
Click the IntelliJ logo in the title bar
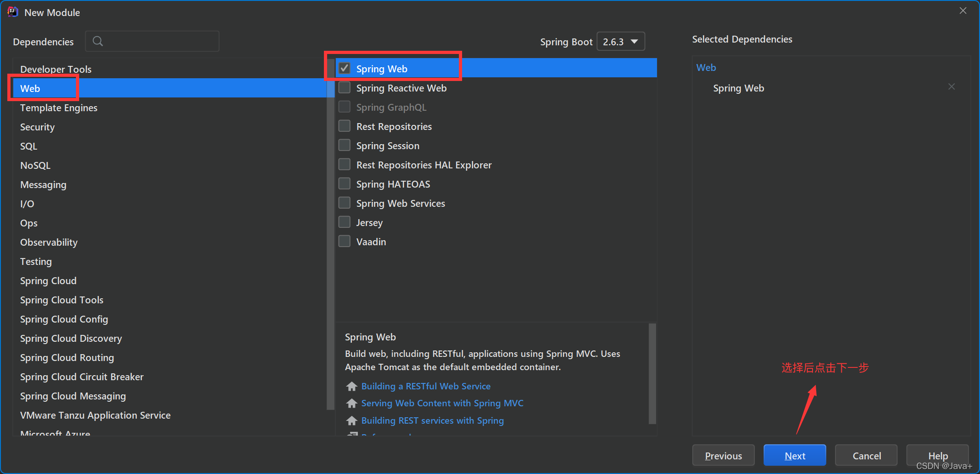pyautogui.click(x=13, y=12)
